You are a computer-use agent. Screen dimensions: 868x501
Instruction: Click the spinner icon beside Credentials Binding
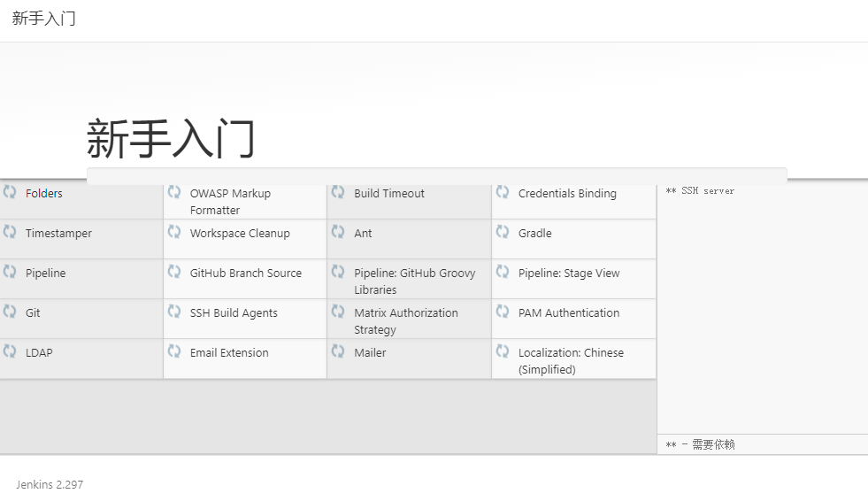coord(502,192)
